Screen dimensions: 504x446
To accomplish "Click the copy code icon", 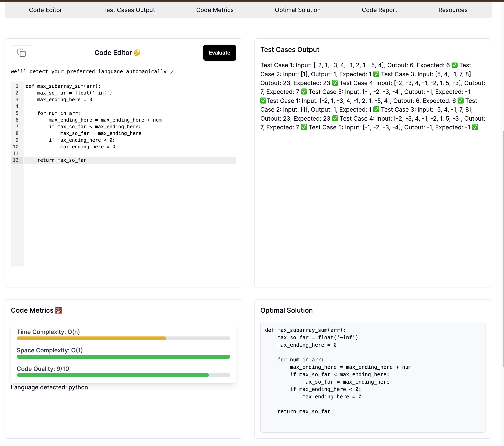I will (x=21, y=52).
